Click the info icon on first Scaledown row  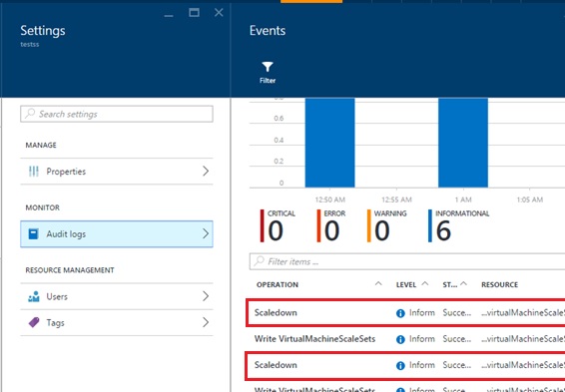pyautogui.click(x=400, y=313)
